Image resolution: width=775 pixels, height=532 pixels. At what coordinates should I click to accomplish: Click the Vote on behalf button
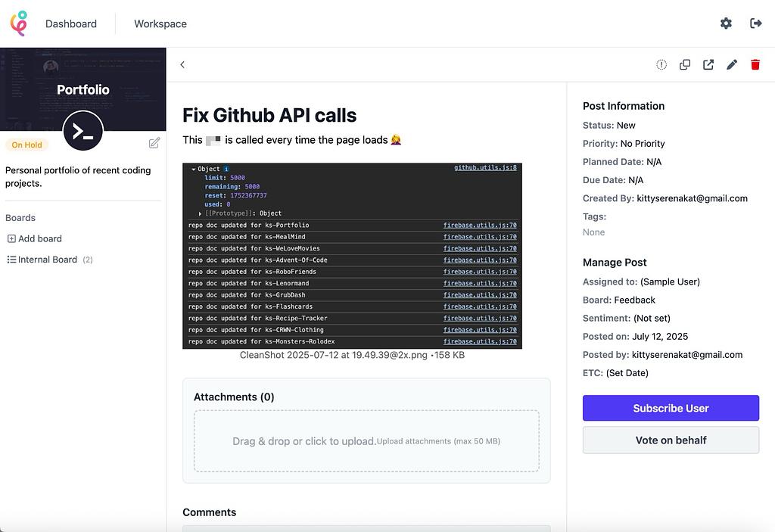[x=671, y=440]
